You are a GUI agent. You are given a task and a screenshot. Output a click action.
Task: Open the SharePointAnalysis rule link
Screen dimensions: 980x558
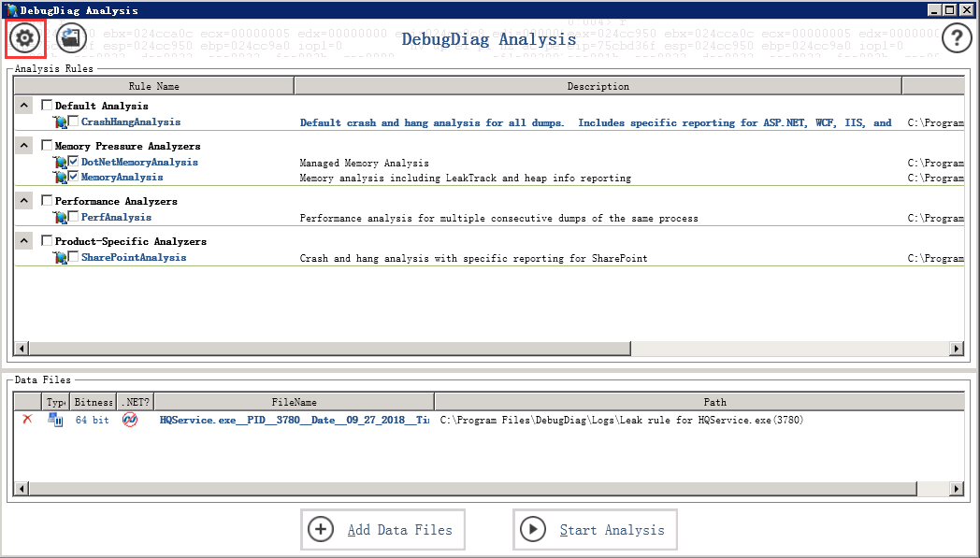(x=134, y=257)
